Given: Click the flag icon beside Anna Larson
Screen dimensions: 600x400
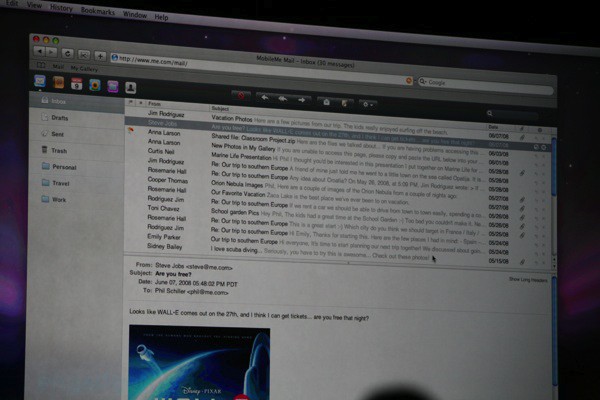Looking at the screenshot, I should 131,130.
